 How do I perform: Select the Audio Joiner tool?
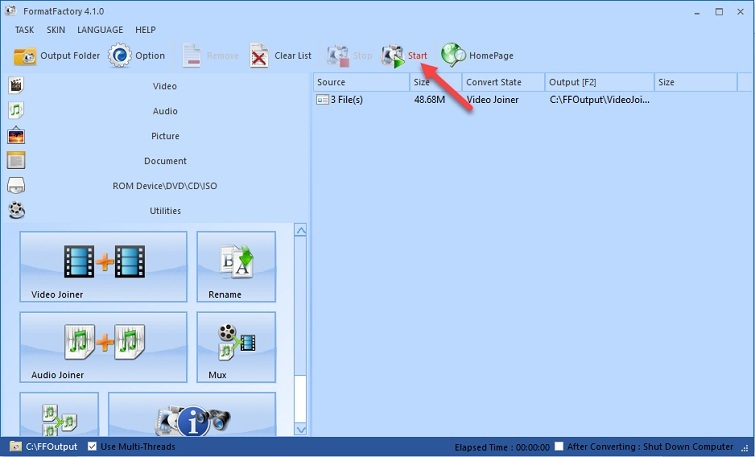[103, 346]
